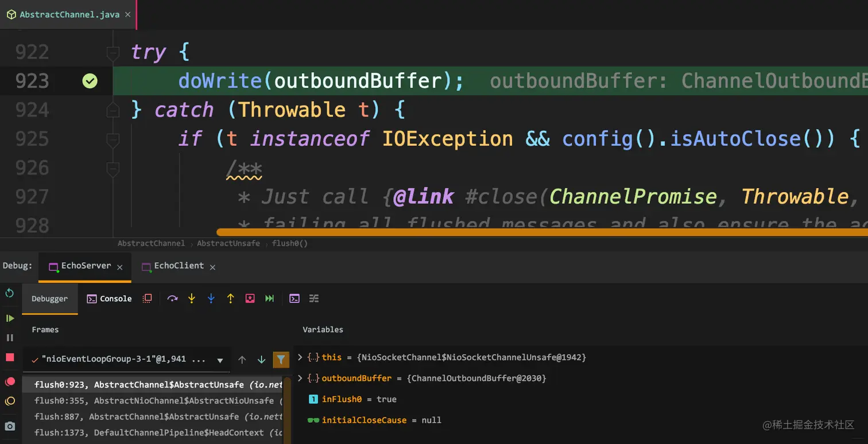Viewport: 868px width, 444px height.
Task: Step into the doWrite call
Action: click(x=192, y=298)
